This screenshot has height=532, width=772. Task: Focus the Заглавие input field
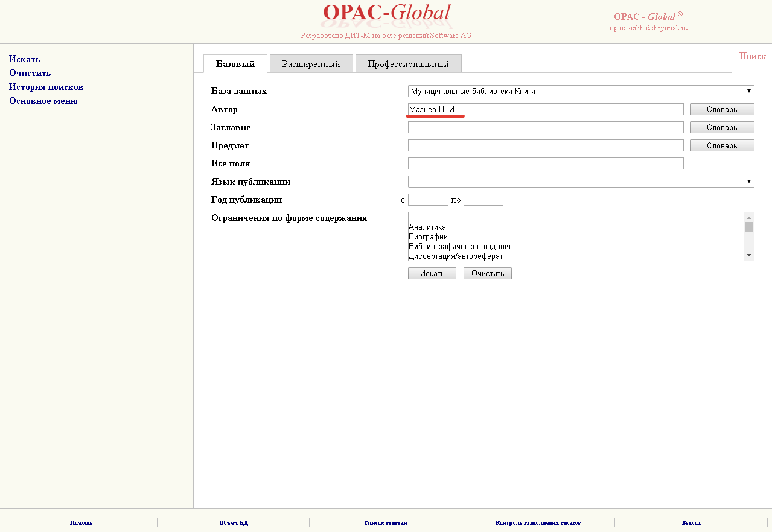click(x=546, y=127)
